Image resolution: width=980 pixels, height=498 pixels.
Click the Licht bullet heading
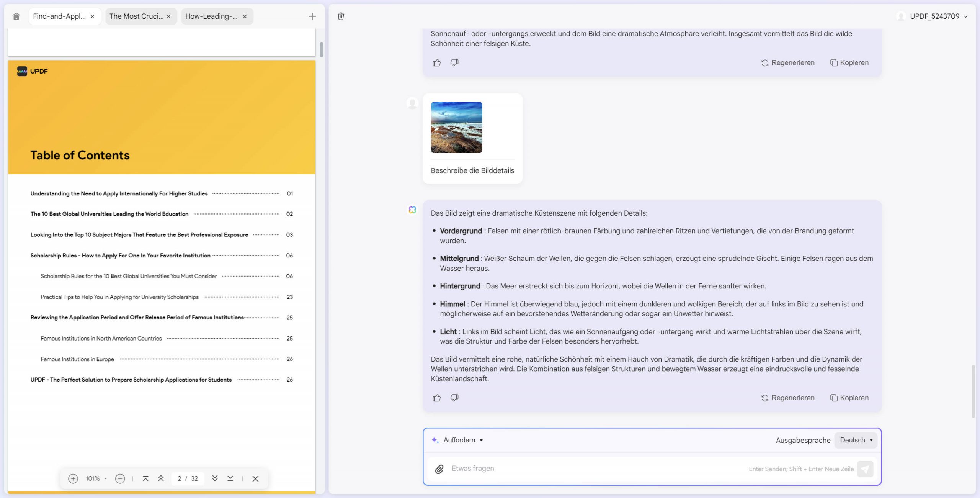pos(448,332)
